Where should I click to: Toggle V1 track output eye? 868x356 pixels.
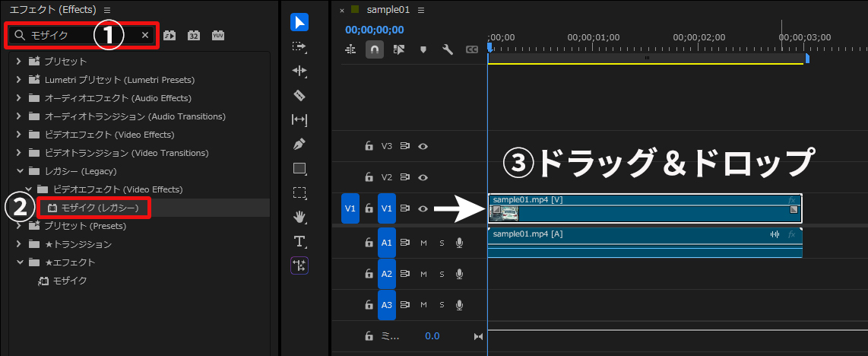(423, 208)
